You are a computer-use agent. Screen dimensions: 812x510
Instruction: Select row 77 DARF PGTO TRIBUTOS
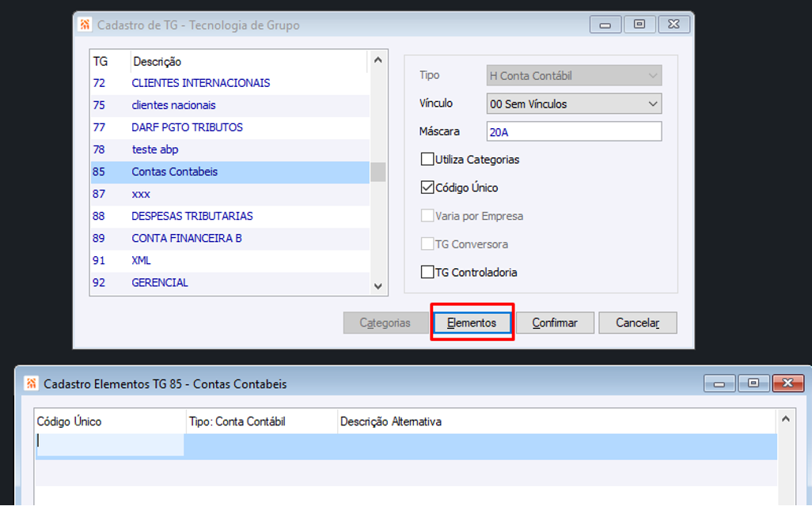[x=230, y=128]
